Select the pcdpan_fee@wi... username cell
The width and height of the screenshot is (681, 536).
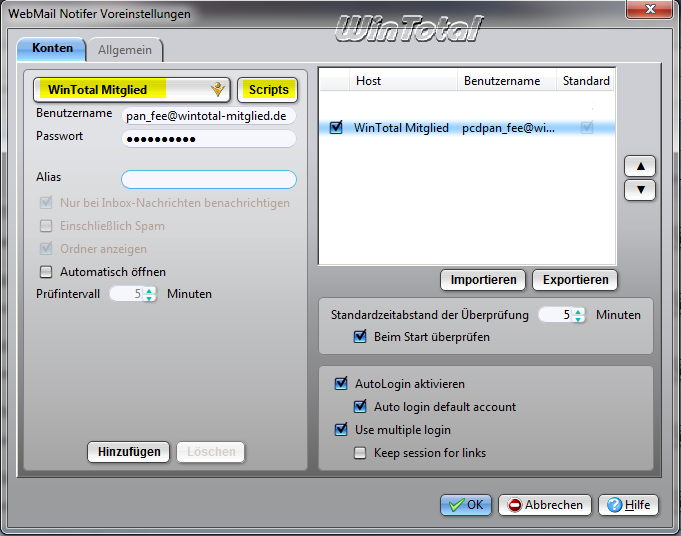pyautogui.click(x=508, y=128)
